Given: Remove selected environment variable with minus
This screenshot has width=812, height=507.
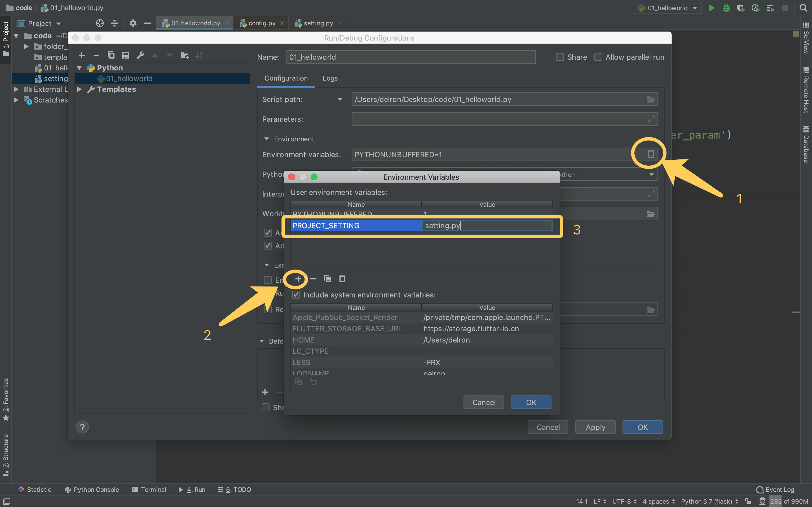Looking at the screenshot, I should tap(313, 279).
